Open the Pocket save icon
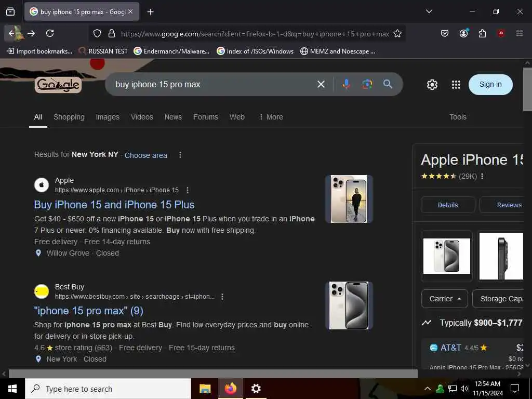The image size is (532, 399). 445,33
